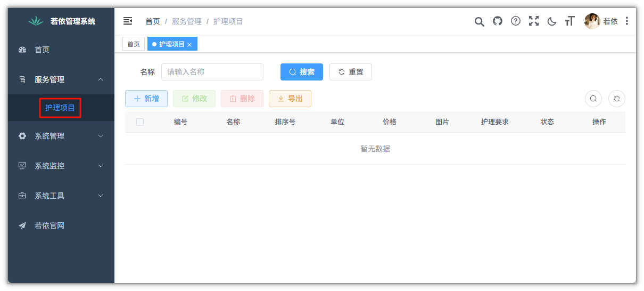The height and width of the screenshot is (291, 644).
Task: Hide search bar using round magnifier button
Action: [x=593, y=99]
